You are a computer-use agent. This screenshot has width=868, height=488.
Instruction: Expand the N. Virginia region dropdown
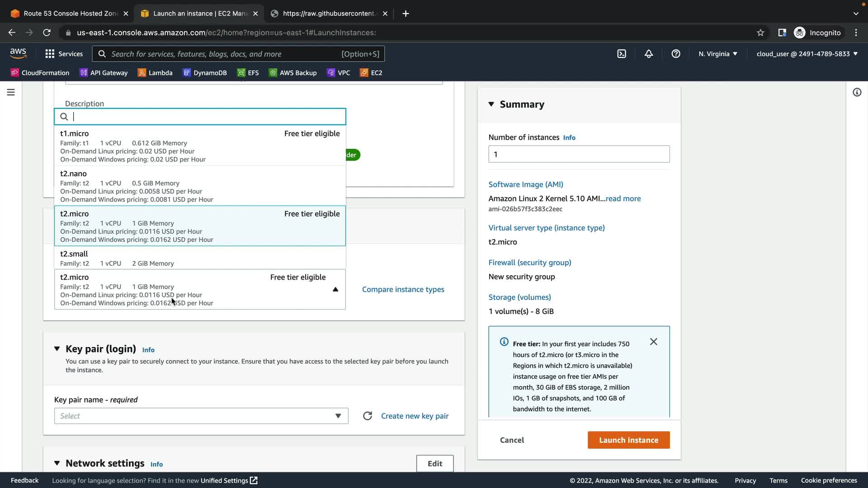coord(717,54)
